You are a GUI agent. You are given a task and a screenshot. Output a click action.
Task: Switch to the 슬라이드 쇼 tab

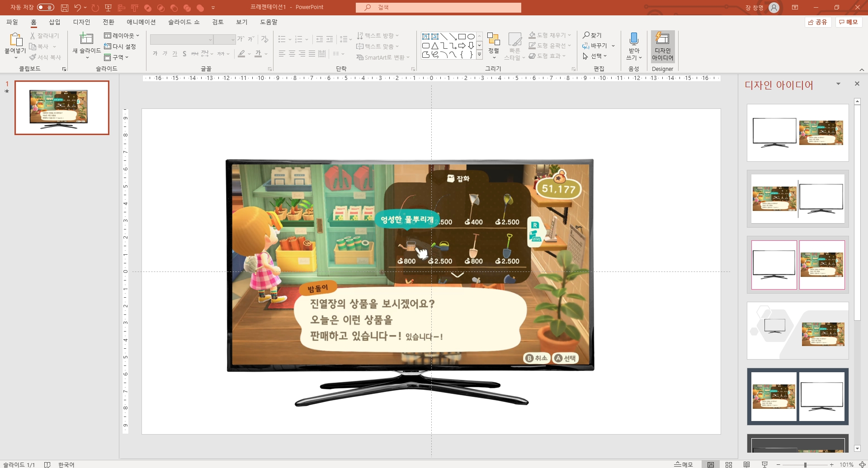[184, 22]
